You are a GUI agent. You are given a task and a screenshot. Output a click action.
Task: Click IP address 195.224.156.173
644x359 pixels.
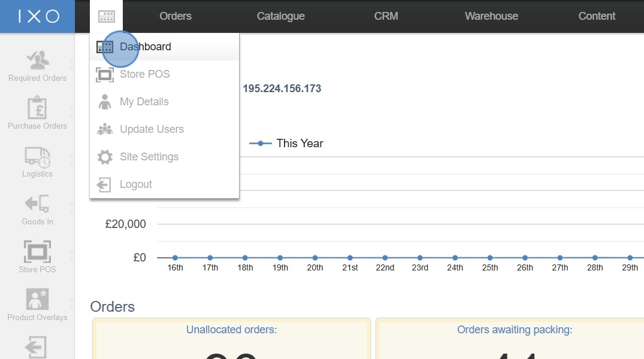[282, 88]
